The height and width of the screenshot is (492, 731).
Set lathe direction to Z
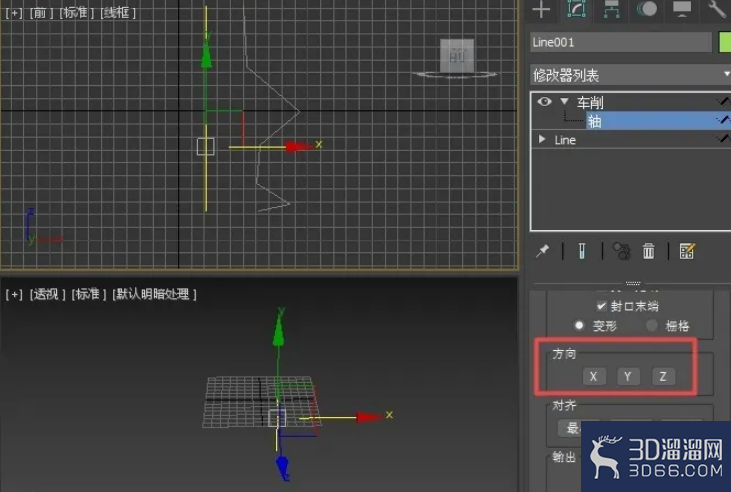(x=663, y=376)
